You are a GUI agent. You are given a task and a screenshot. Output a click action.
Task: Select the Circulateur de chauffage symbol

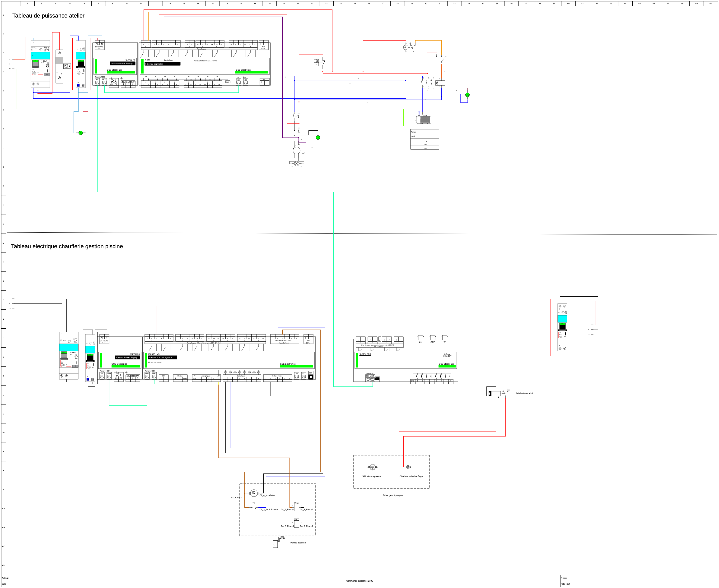tap(408, 467)
